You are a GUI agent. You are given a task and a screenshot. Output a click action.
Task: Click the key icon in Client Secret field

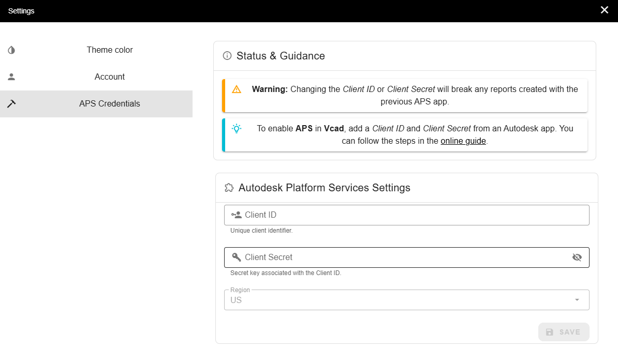tap(237, 257)
